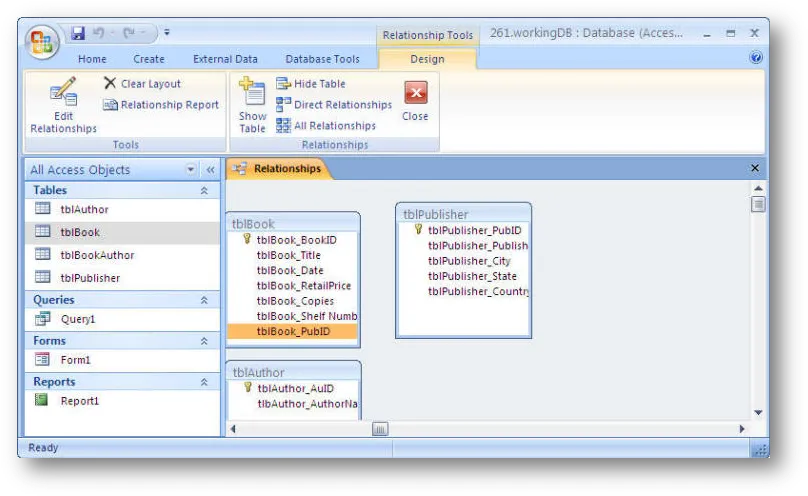The width and height of the screenshot is (808, 496).
Task: Open Edit Relationships tool
Action: 63,105
